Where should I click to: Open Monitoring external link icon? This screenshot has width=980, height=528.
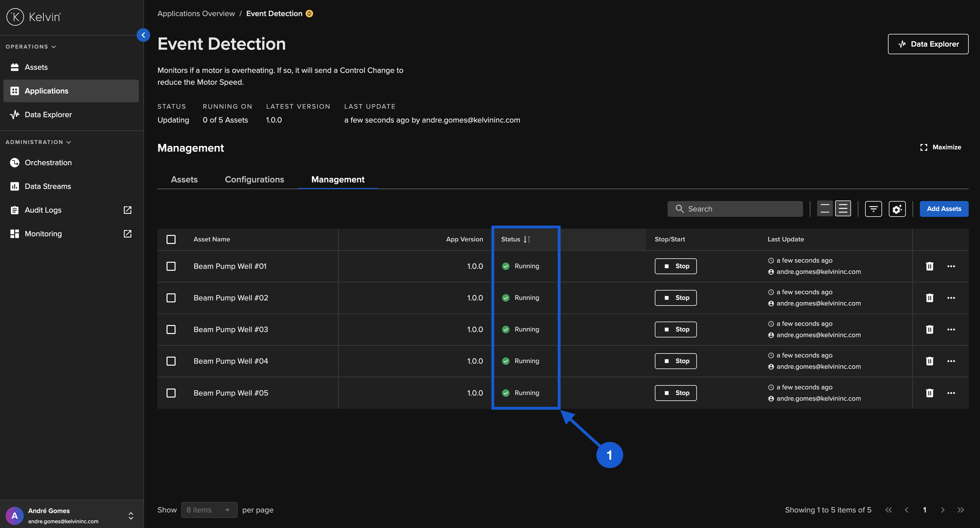(x=127, y=234)
